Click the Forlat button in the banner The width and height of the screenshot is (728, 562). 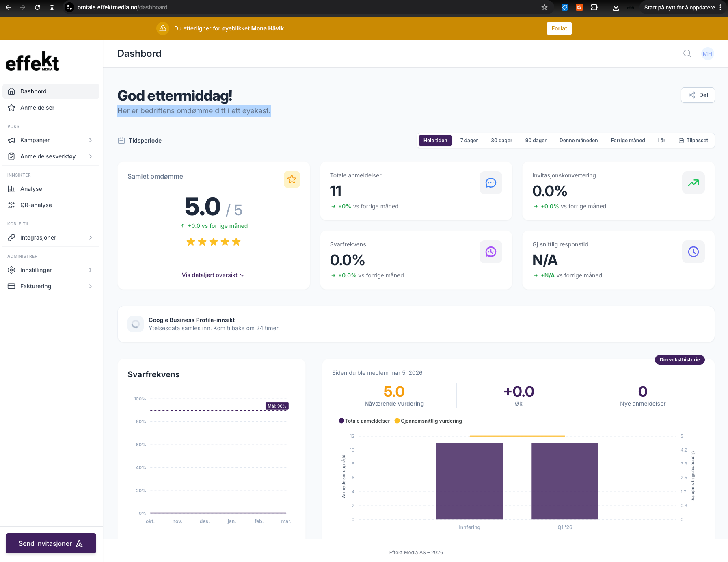tap(559, 28)
